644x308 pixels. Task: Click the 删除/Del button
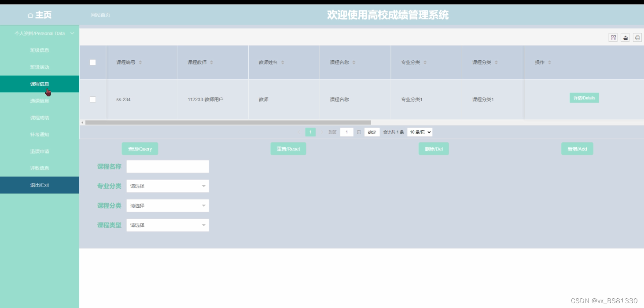434,149
